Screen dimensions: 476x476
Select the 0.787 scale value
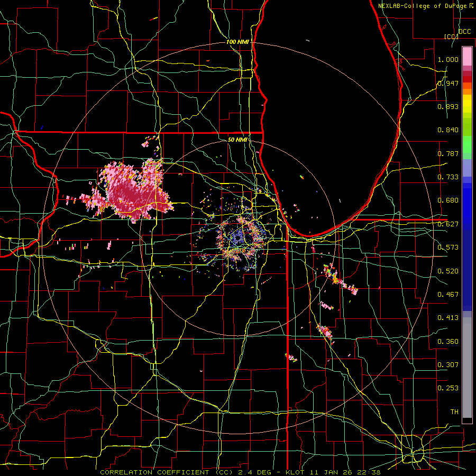point(448,153)
